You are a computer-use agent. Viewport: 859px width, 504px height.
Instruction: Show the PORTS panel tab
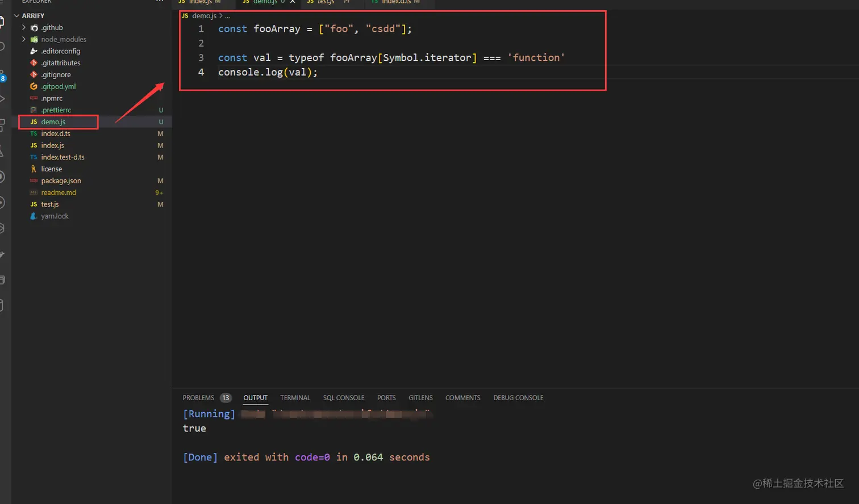coord(386,398)
